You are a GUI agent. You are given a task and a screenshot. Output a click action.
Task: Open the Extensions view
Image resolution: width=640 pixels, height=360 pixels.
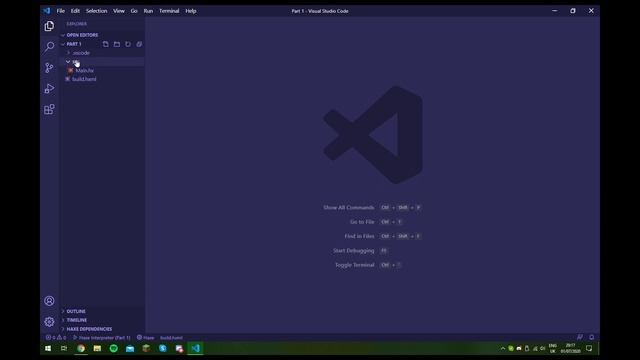tap(49, 109)
